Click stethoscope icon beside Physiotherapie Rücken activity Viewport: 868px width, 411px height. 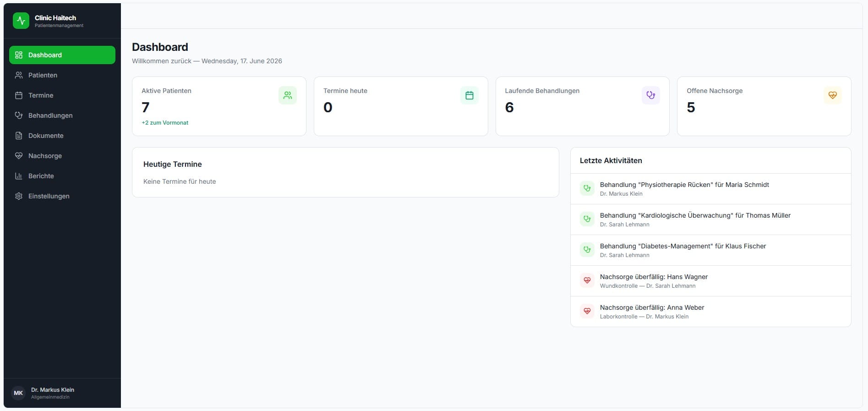click(587, 188)
